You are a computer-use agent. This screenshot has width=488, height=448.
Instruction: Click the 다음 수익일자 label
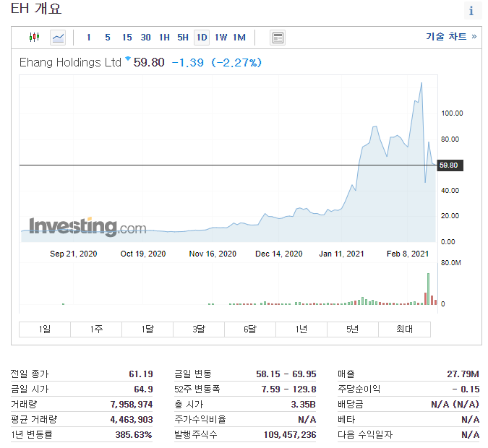click(365, 434)
